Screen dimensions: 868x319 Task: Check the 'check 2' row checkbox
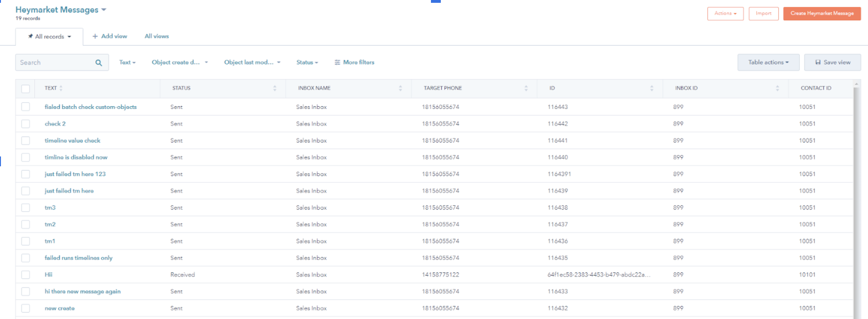[x=26, y=124]
